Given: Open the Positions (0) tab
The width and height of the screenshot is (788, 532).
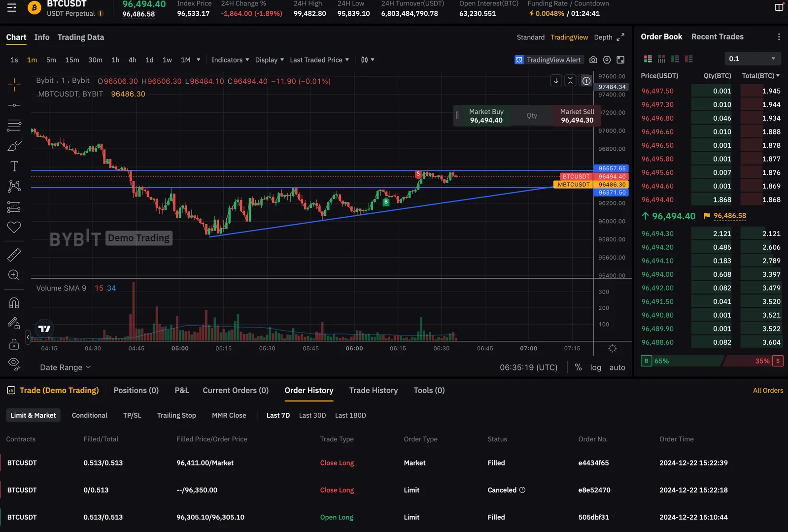Looking at the screenshot, I should tap(136, 390).
